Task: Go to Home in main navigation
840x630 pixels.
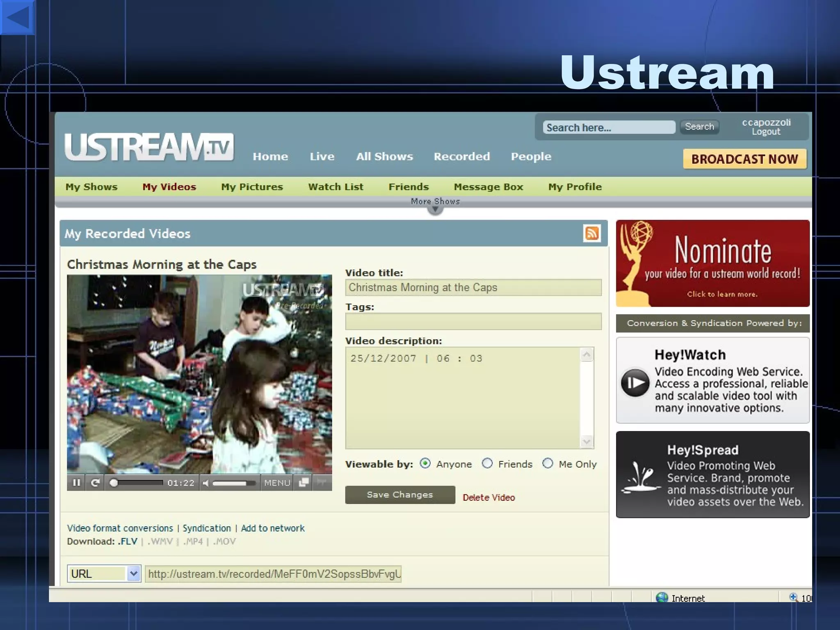Action: [x=270, y=156]
